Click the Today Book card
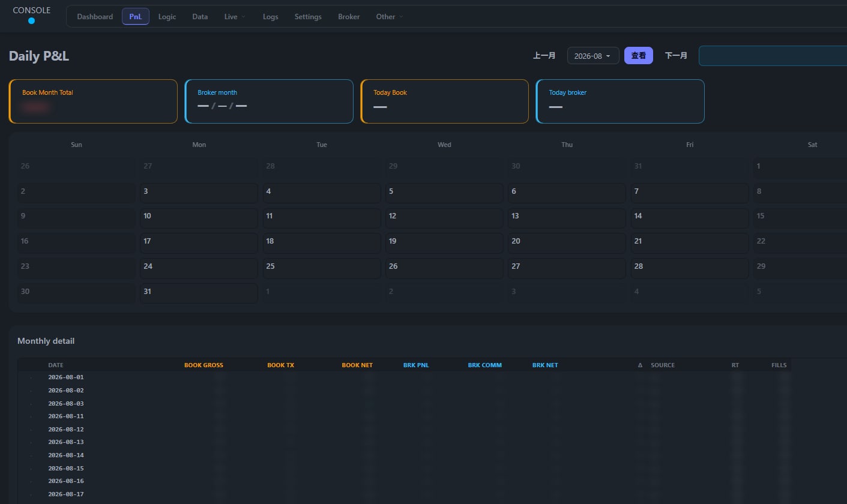 click(444, 101)
